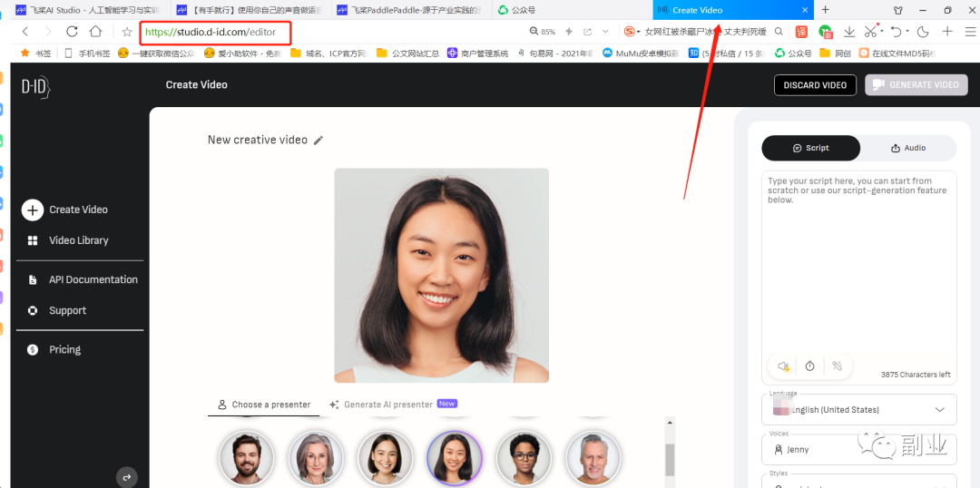980x488 pixels.
Task: Open the API Documentation link
Action: [x=93, y=280]
